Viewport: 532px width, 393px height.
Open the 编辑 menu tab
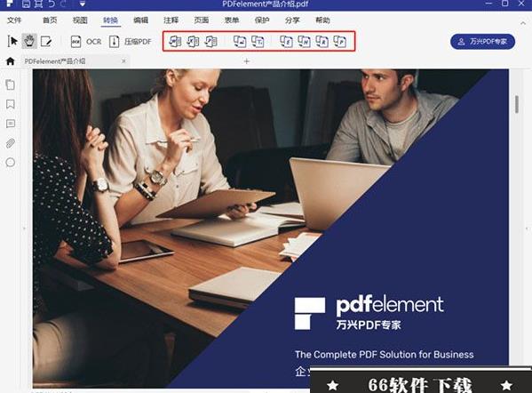coord(141,20)
